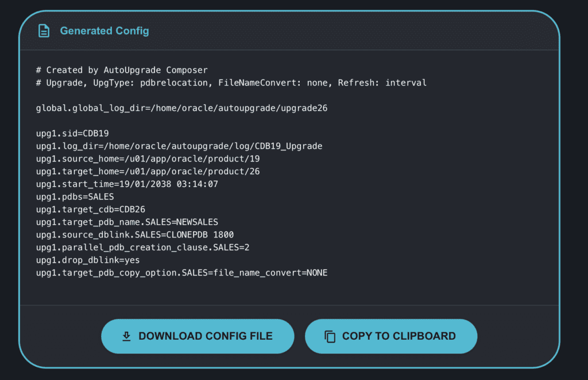
Task: Click the UpgType pdbrelocation comment line
Action: tap(231, 83)
